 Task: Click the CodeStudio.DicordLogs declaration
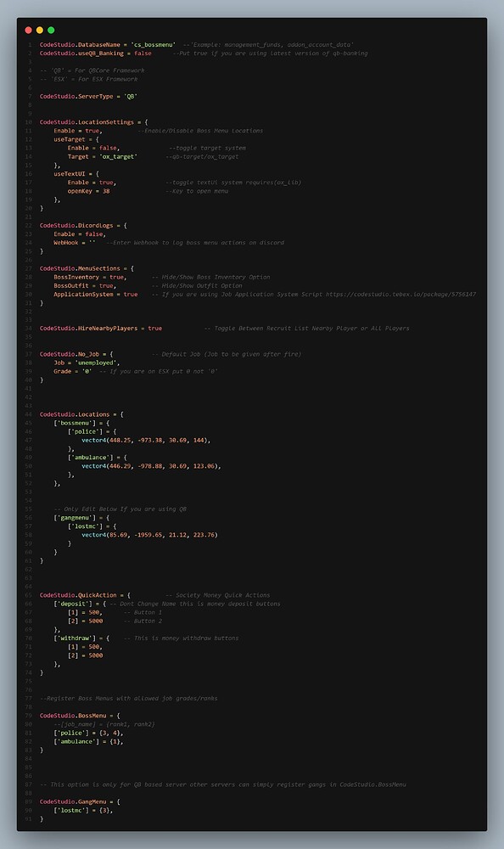point(83,225)
